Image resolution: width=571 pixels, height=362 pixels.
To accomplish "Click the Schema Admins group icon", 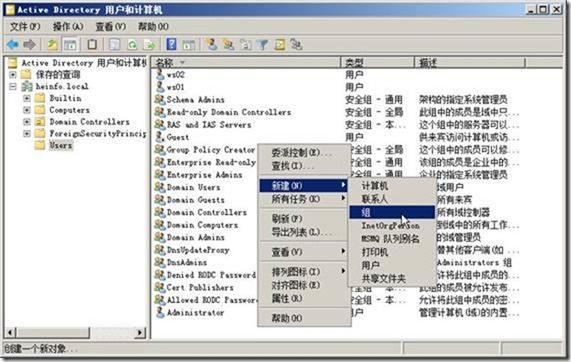I will 160,99.
